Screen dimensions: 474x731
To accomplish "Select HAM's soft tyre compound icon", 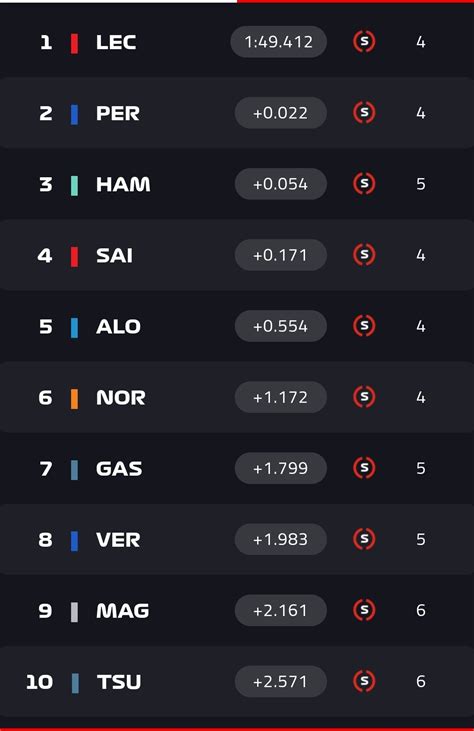I will pyautogui.click(x=364, y=183).
